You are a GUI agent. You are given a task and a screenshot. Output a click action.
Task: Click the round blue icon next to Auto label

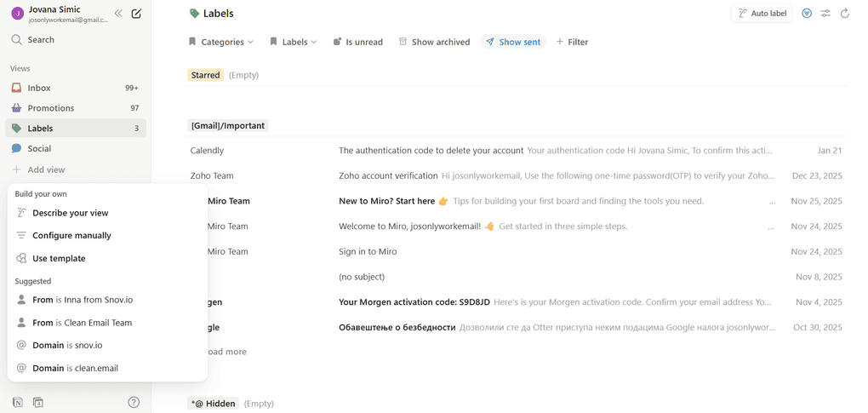point(807,14)
